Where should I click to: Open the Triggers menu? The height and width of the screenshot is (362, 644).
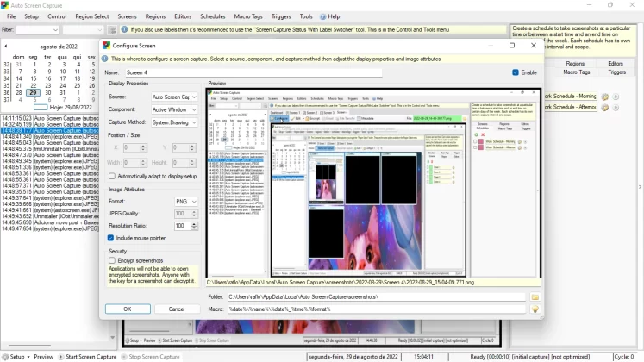click(281, 16)
